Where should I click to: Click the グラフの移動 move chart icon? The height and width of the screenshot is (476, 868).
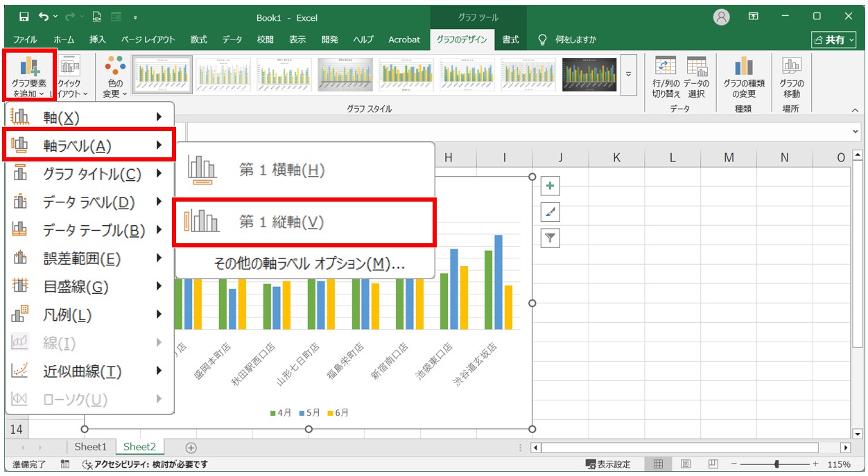point(791,76)
